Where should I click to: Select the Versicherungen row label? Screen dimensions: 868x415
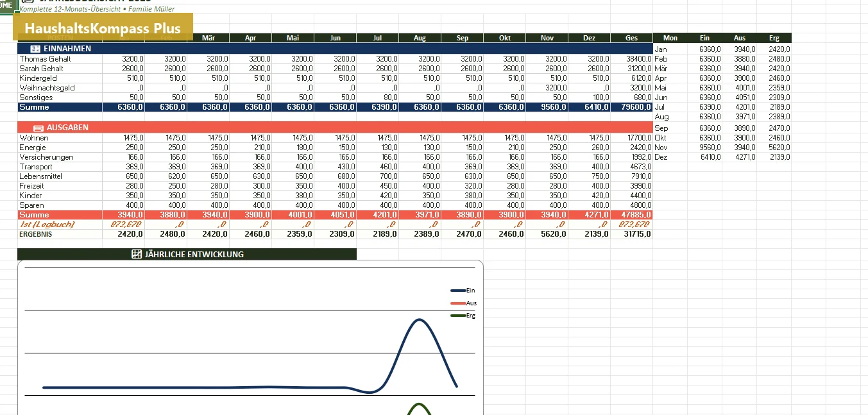click(46, 157)
